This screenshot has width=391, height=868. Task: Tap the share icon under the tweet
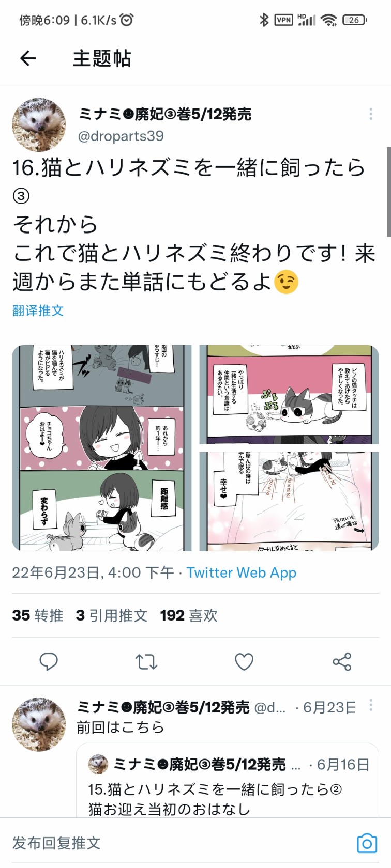[342, 661]
